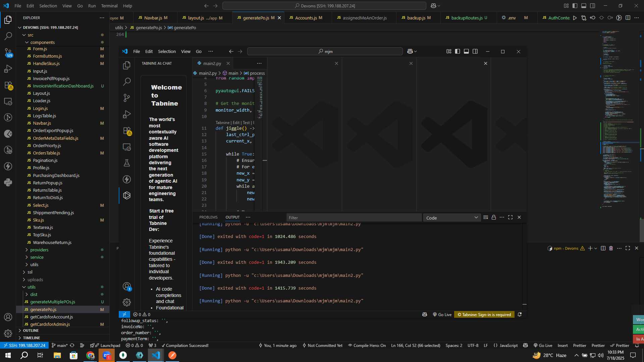Open Selection menu in mjm window

coord(167,52)
